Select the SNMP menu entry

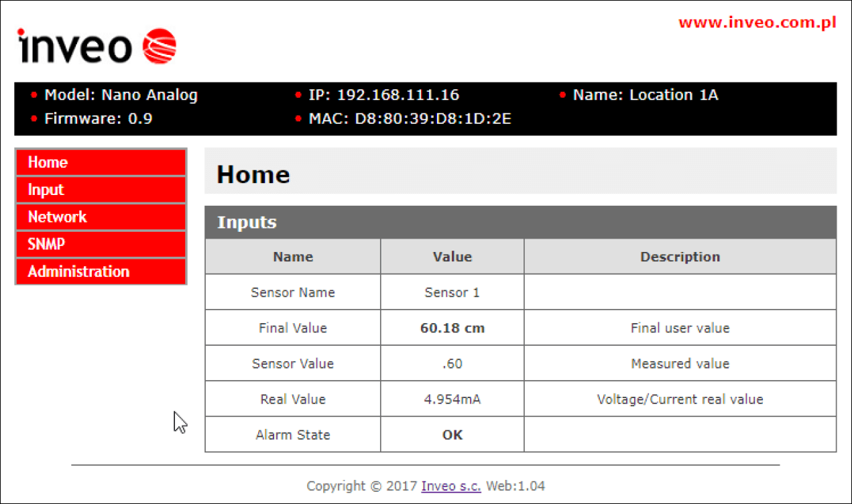pos(101,245)
